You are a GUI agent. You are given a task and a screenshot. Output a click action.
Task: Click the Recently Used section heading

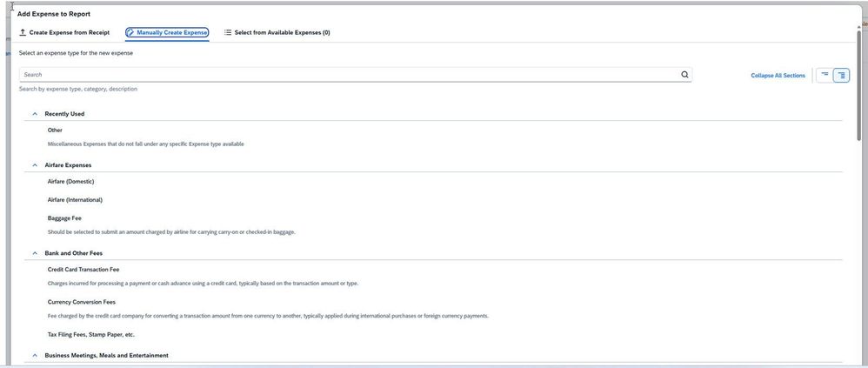(64, 114)
